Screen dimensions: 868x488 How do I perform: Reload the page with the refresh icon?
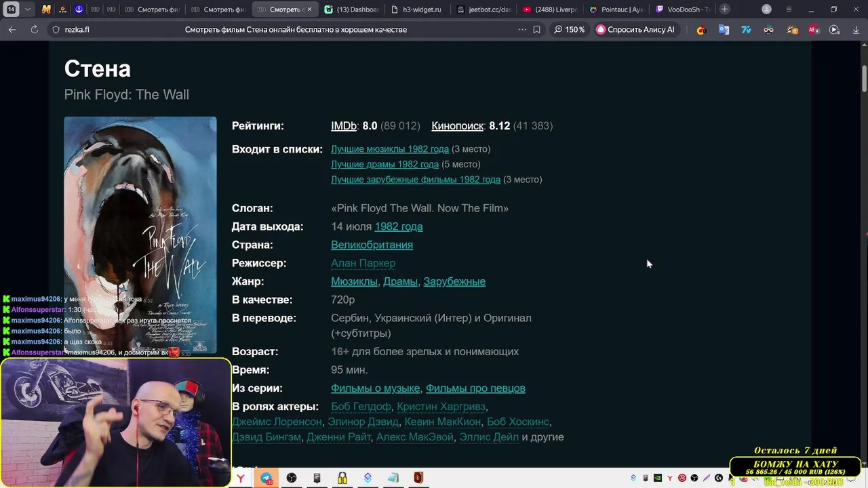click(35, 30)
